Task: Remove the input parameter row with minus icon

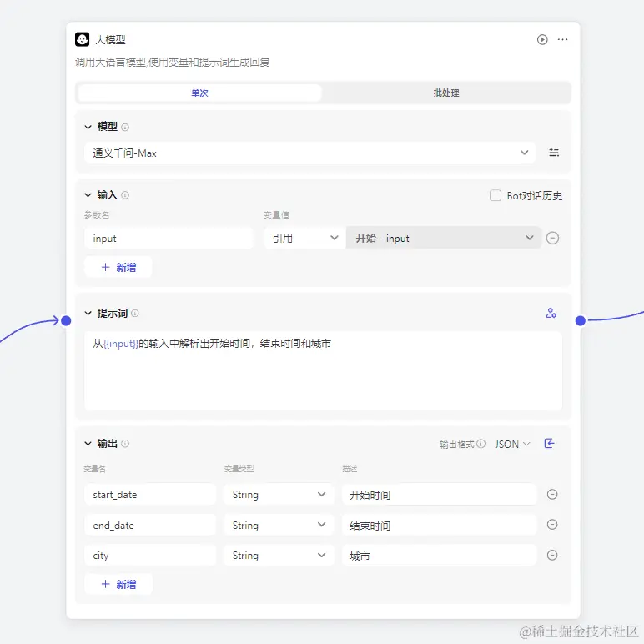Action: coord(552,238)
